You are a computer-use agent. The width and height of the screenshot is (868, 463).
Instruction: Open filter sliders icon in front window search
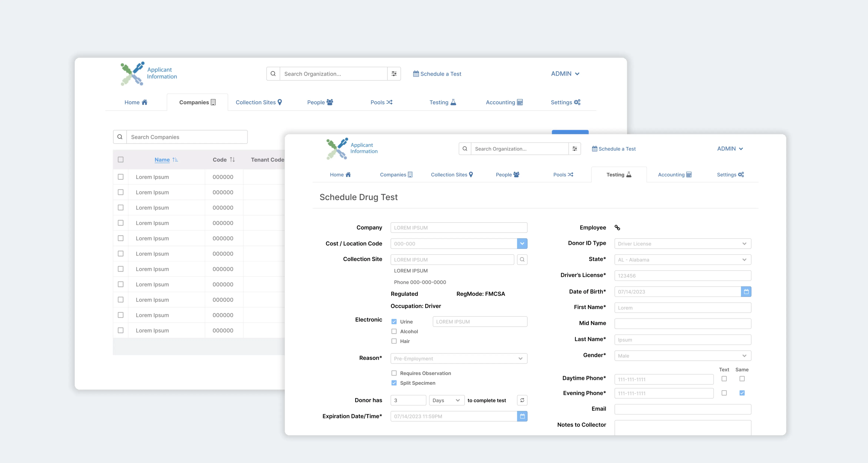point(574,149)
